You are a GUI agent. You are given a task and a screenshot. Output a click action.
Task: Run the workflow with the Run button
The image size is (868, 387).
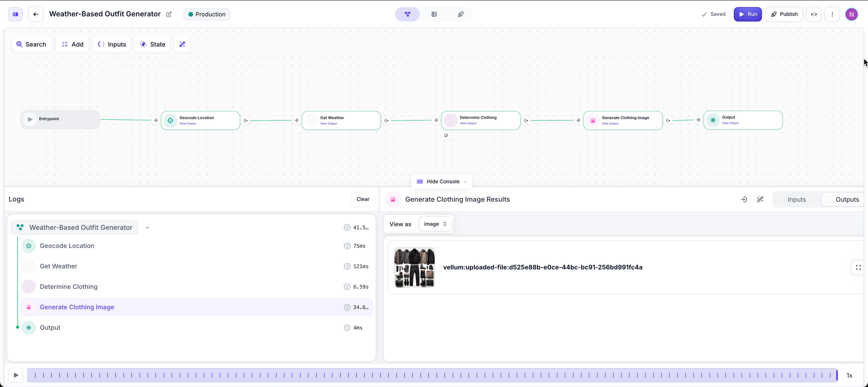pos(747,14)
